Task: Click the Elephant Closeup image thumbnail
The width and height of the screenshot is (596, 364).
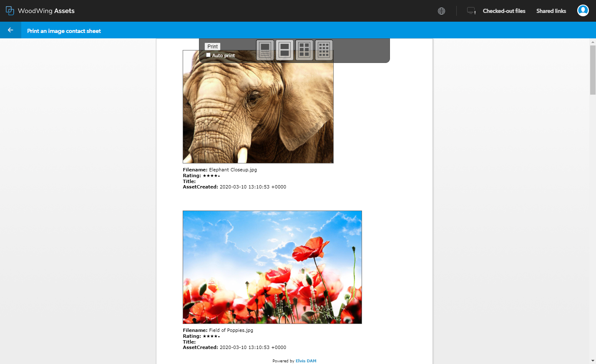Action: [x=258, y=107]
